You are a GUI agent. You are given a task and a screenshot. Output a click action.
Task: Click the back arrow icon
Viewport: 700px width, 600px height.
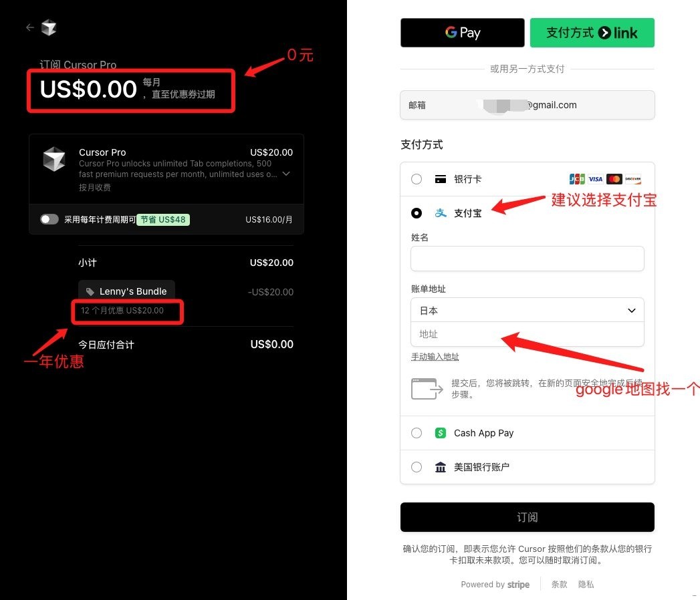coord(29,27)
